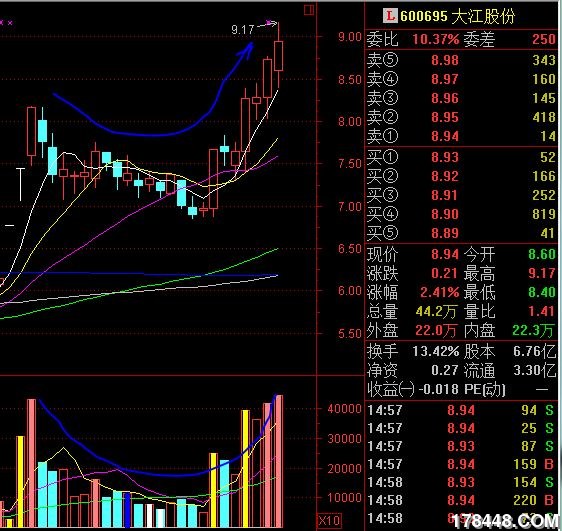This screenshot has height=531, width=562.
Task: Click the 外盘 value 22.0万
Action: [436, 330]
